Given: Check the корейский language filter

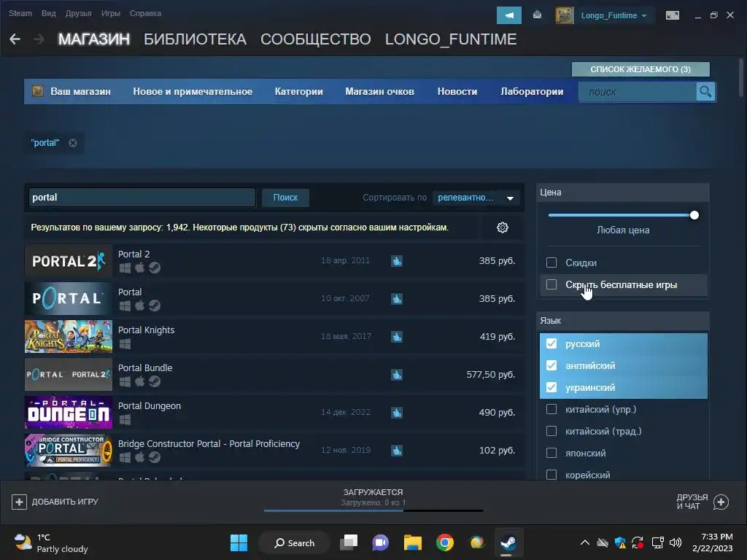Looking at the screenshot, I should [551, 475].
